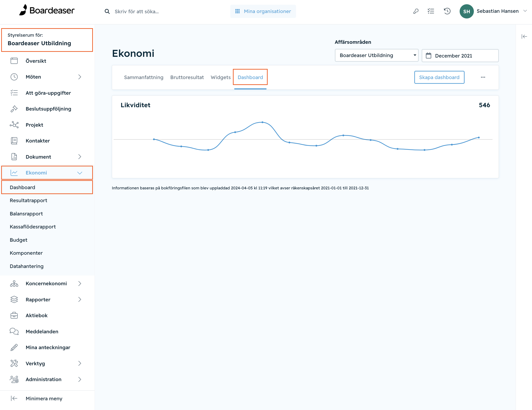Click the Minimera meny arrow icon
Image resolution: width=532 pixels, height=410 pixels.
[14, 398]
